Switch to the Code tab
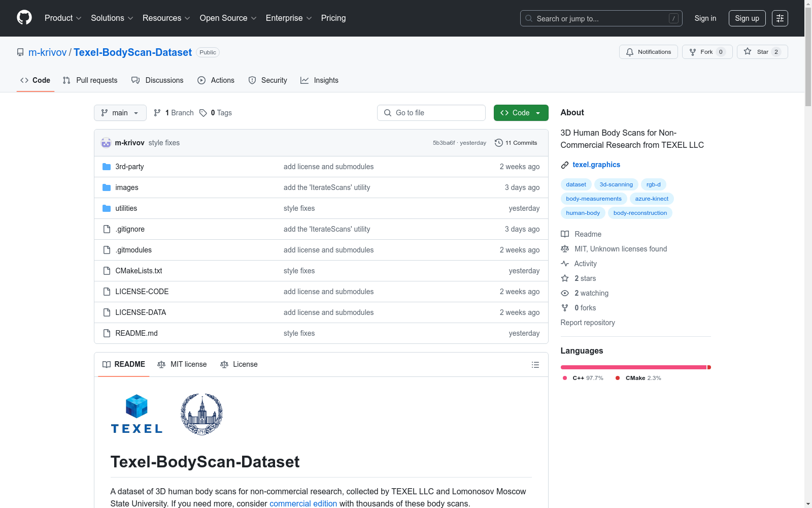The width and height of the screenshot is (812, 508). click(x=36, y=80)
